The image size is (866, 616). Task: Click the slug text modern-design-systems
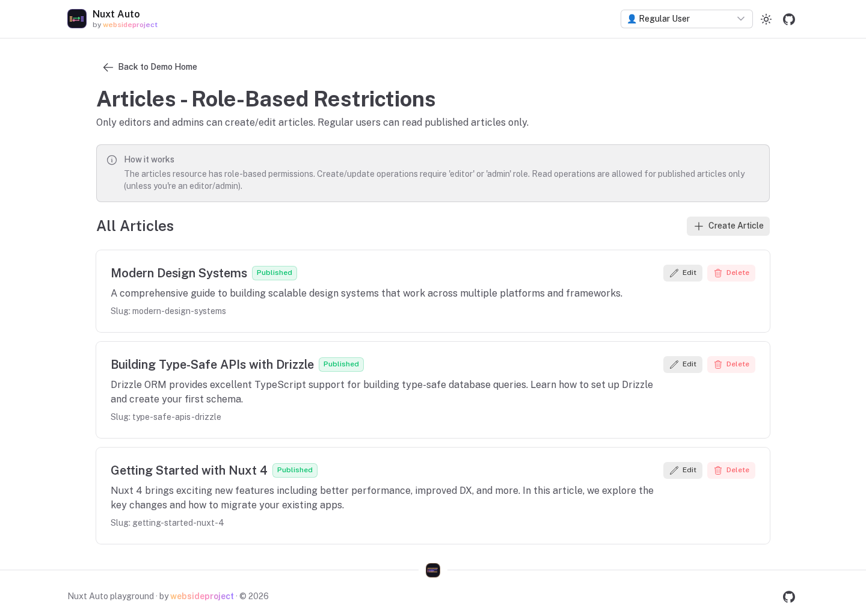tap(179, 311)
